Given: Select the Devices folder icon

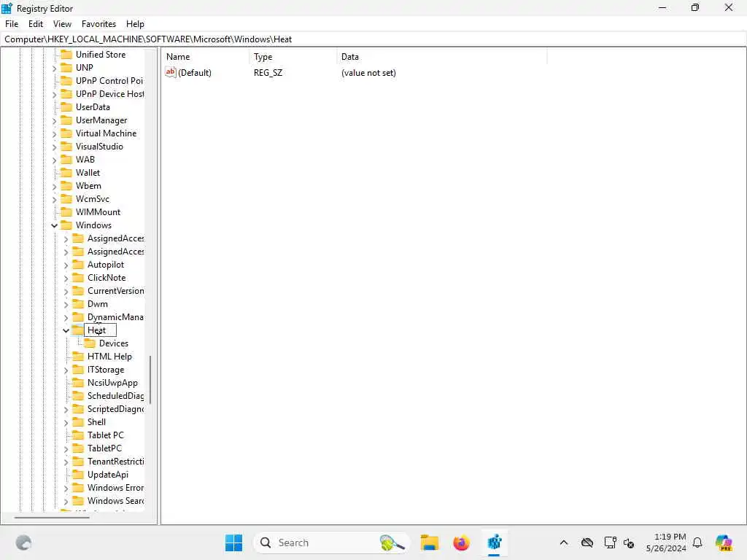Looking at the screenshot, I should click(x=90, y=343).
